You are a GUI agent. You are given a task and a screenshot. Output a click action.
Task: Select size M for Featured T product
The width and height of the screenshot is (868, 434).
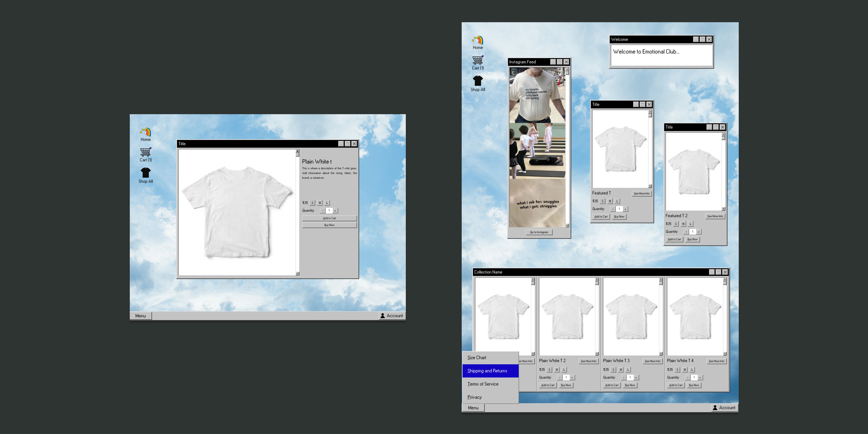(610, 201)
